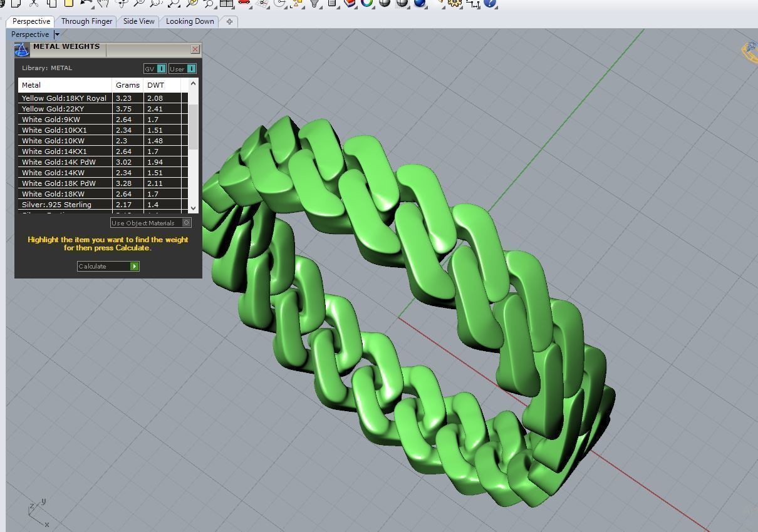Image resolution: width=758 pixels, height=532 pixels.
Task: Toggle Use Object Materials option
Action: click(151, 223)
